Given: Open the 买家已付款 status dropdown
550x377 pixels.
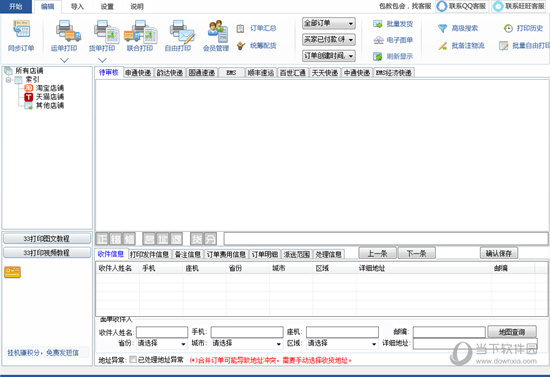Looking at the screenshot, I should [329, 40].
